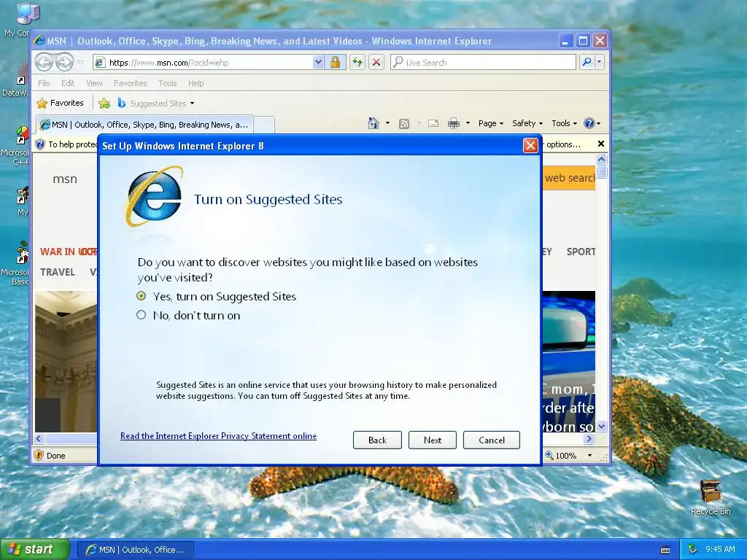Viewport: 747px width, 560px height.
Task: Click the RSS feeds icon
Action: point(404,124)
